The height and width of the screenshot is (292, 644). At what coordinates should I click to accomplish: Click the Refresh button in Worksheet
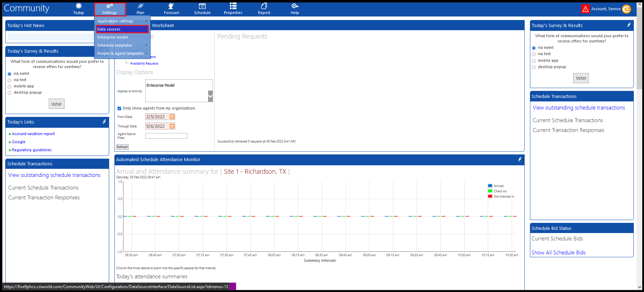(122, 147)
